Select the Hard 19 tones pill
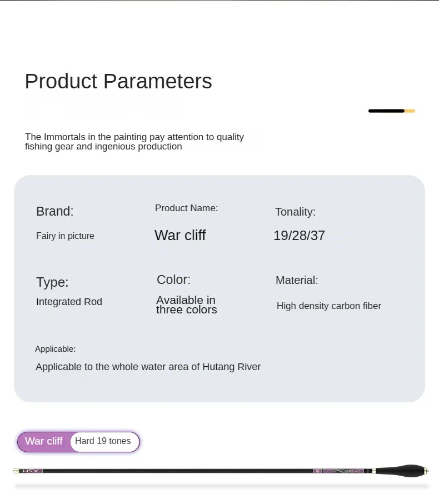 pyautogui.click(x=103, y=441)
